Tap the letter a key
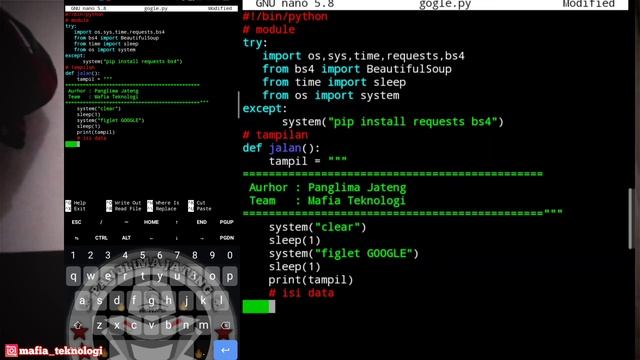The width and height of the screenshot is (640, 360). coord(82,301)
